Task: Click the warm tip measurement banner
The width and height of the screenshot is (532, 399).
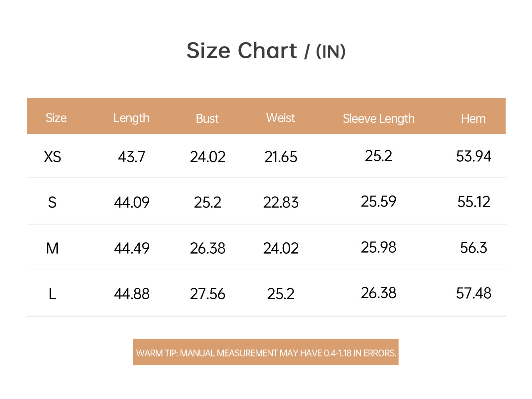Action: [x=266, y=352]
